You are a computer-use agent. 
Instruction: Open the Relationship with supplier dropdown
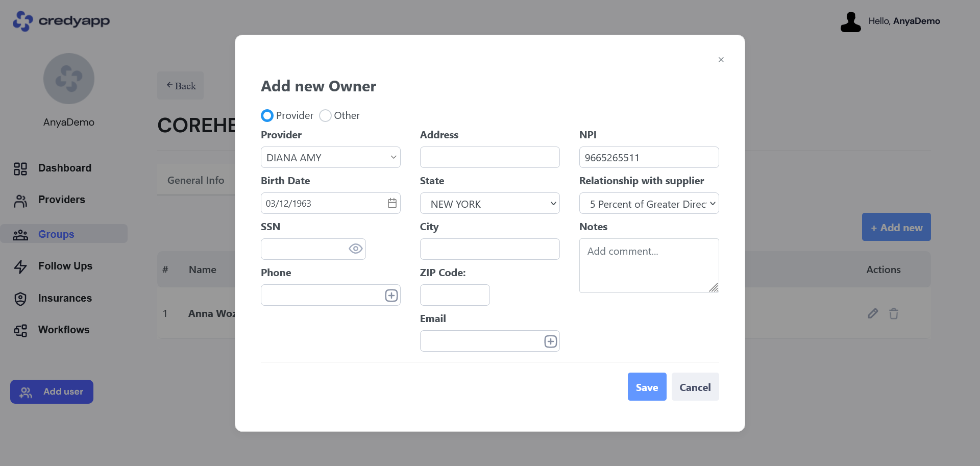(649, 203)
